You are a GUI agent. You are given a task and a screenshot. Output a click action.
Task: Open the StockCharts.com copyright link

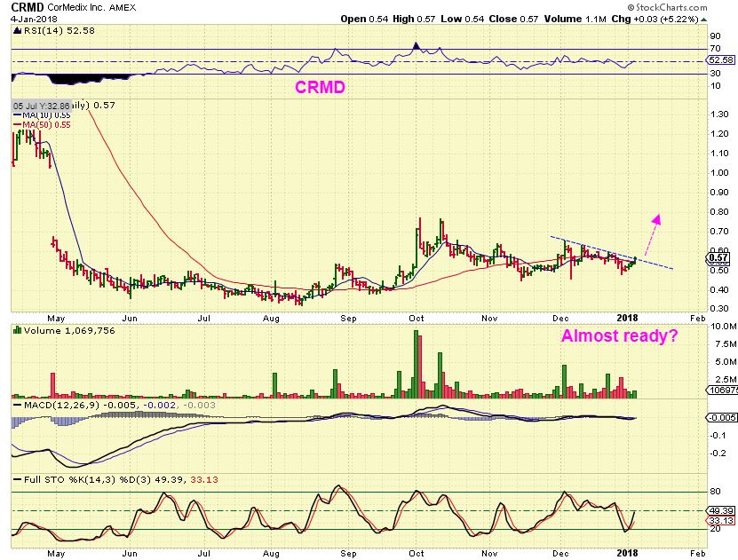coord(667,7)
